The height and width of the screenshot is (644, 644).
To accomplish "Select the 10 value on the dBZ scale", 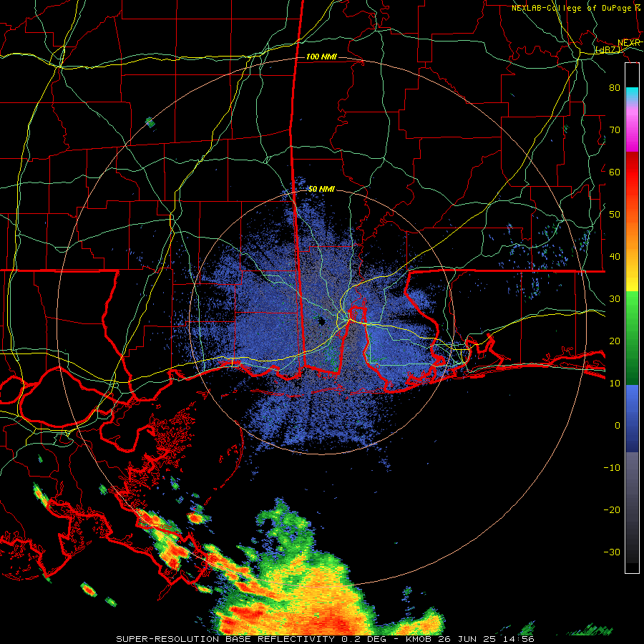I will tap(615, 384).
